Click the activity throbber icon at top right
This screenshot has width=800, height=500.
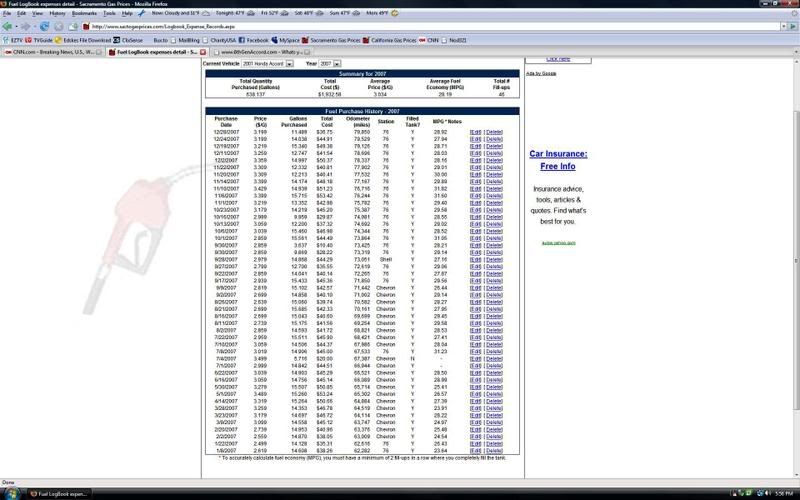click(794, 13)
